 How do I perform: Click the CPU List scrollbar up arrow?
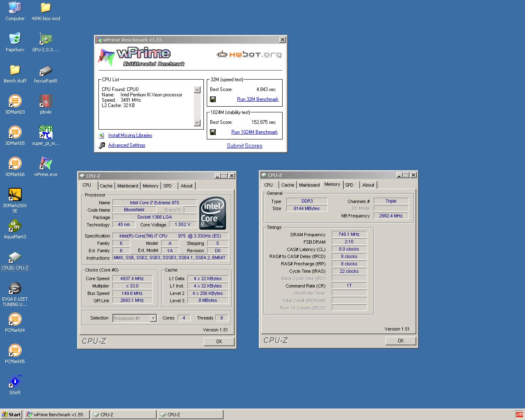tap(197, 90)
